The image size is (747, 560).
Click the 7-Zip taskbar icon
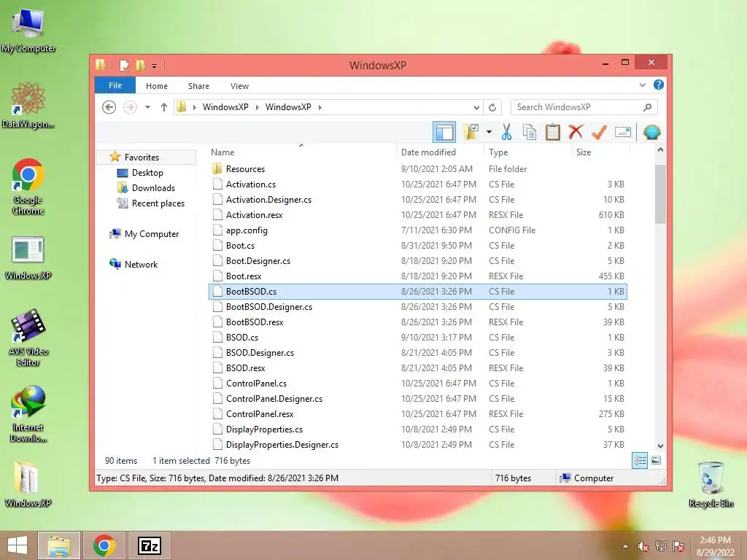149,545
